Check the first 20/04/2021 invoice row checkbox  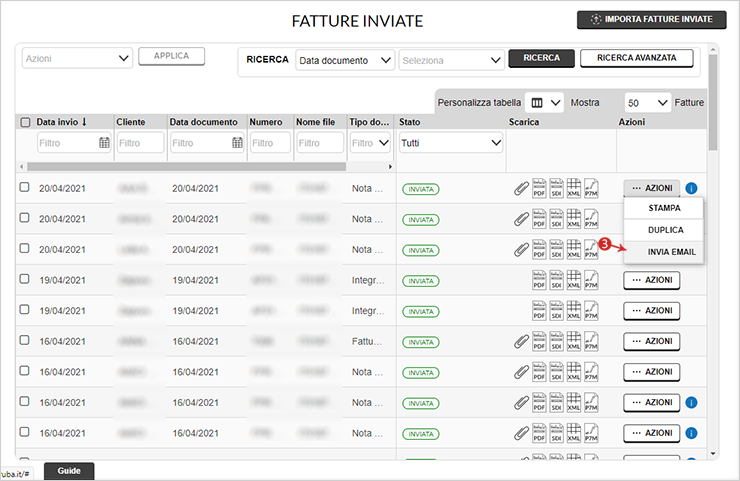(25, 188)
